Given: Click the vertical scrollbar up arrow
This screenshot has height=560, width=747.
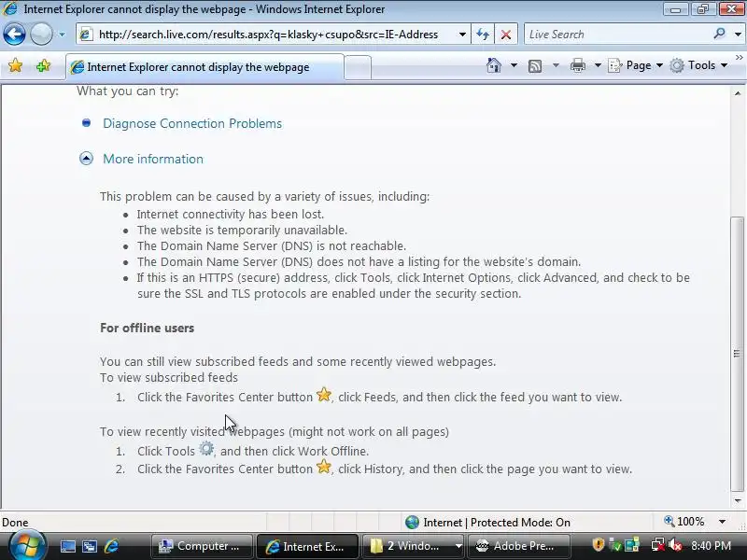Looking at the screenshot, I should pos(738,93).
